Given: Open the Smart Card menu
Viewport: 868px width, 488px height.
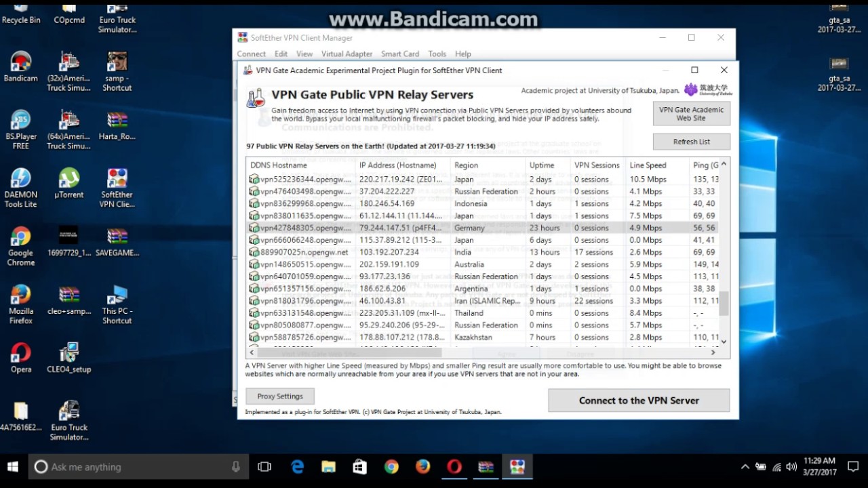Looking at the screenshot, I should (x=400, y=54).
